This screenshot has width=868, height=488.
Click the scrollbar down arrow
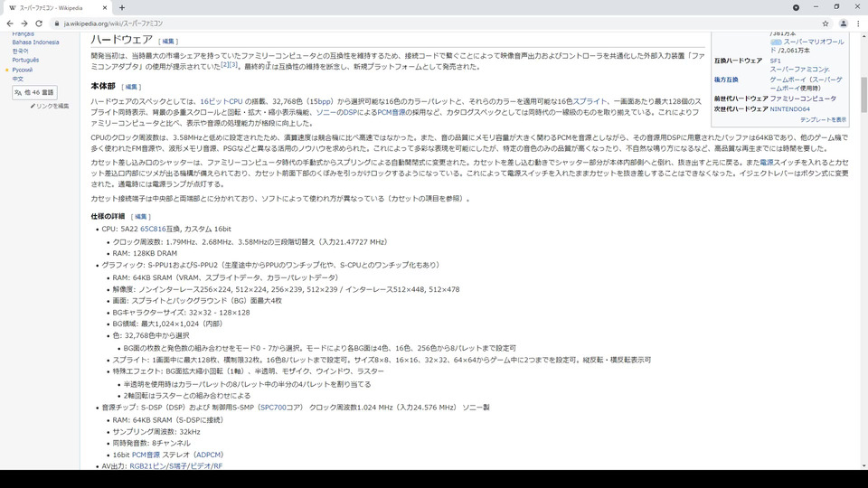coord(863,466)
